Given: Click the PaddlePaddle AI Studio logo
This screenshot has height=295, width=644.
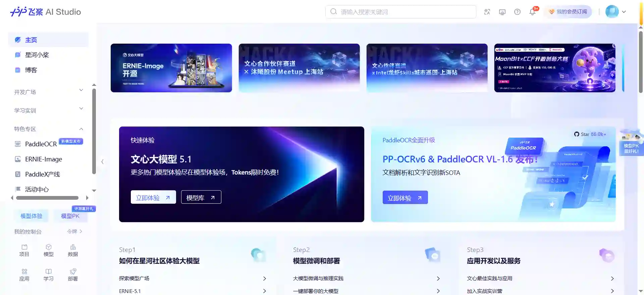Looking at the screenshot, I should [x=46, y=12].
